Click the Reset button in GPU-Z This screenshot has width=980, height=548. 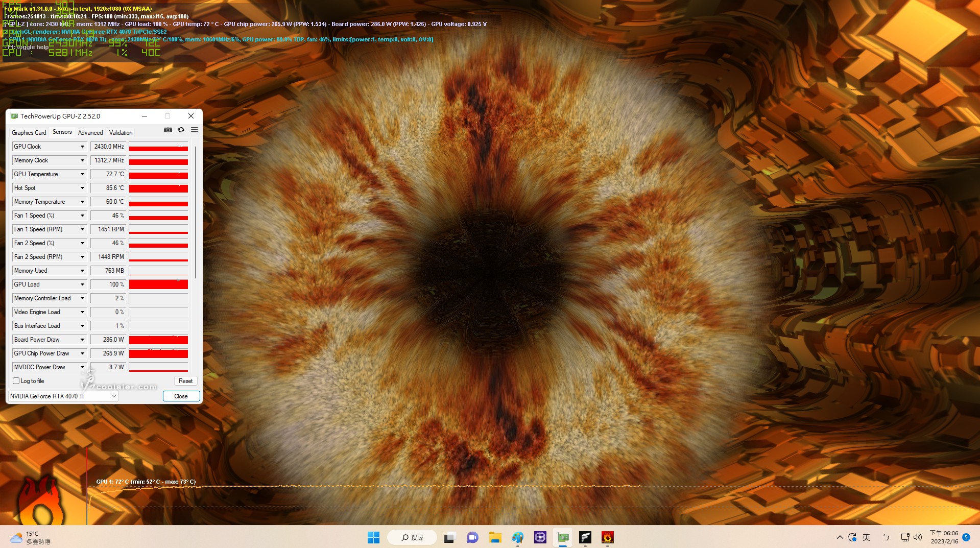tap(186, 381)
